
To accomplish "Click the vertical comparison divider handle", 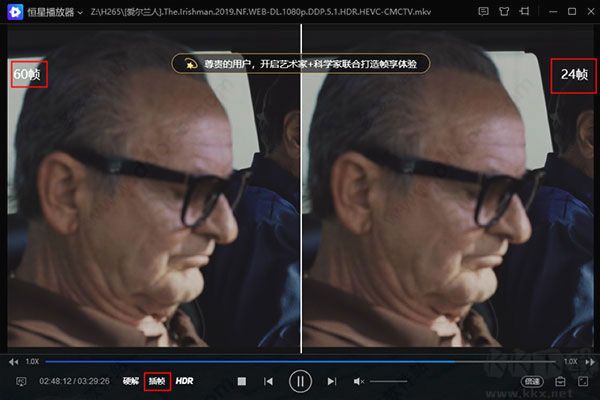I will (x=301, y=188).
